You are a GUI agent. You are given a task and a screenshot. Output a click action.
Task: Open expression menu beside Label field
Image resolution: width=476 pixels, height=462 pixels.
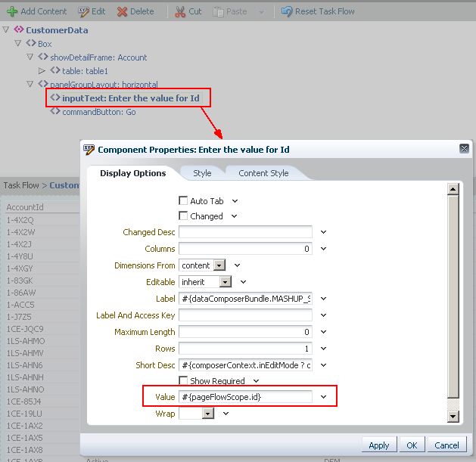324,299
